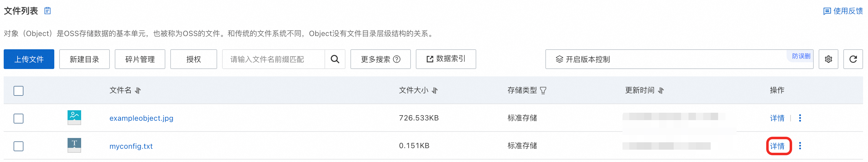Click the image file icon for exampleobject.jpg

click(x=74, y=118)
